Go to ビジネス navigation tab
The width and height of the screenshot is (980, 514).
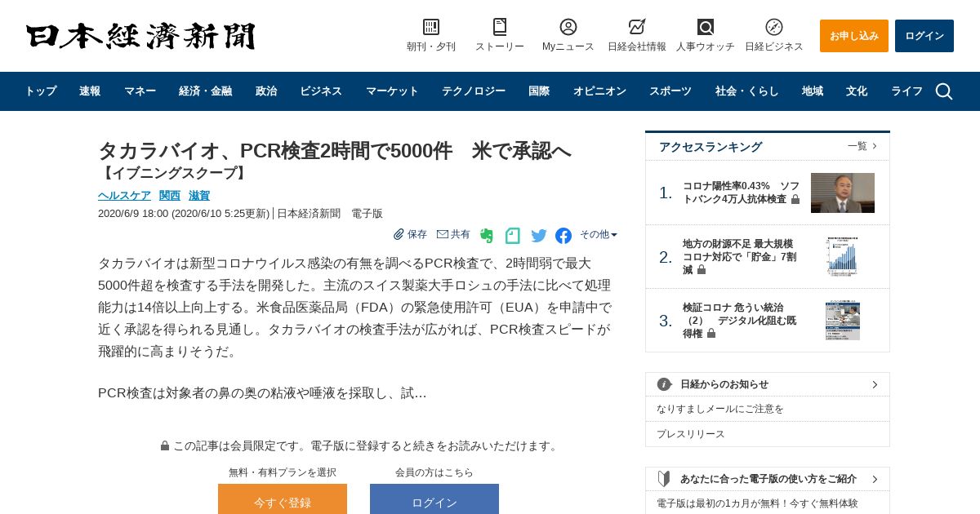(321, 91)
